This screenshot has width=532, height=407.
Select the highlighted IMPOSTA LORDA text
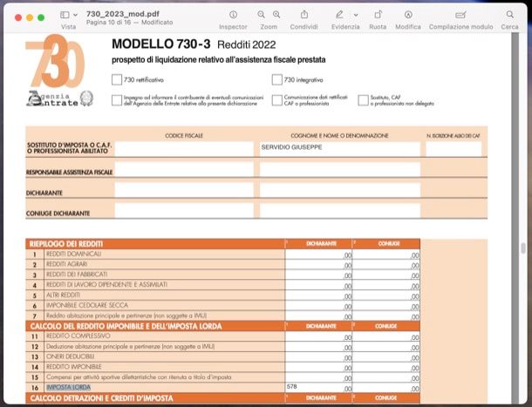(69, 387)
